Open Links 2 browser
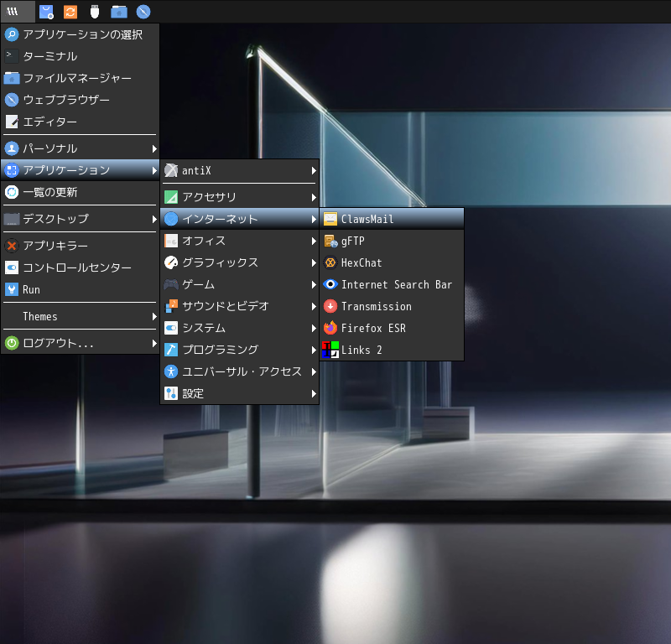 coord(362,350)
